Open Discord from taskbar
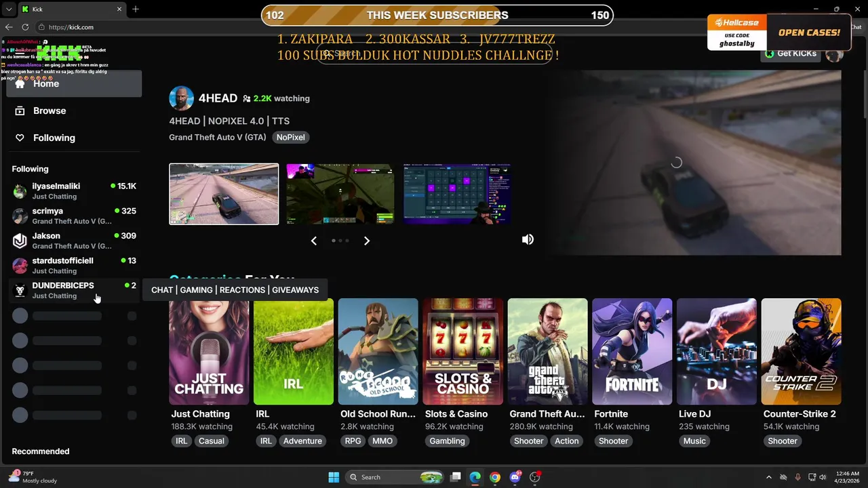Image resolution: width=868 pixels, height=488 pixels. [515, 477]
